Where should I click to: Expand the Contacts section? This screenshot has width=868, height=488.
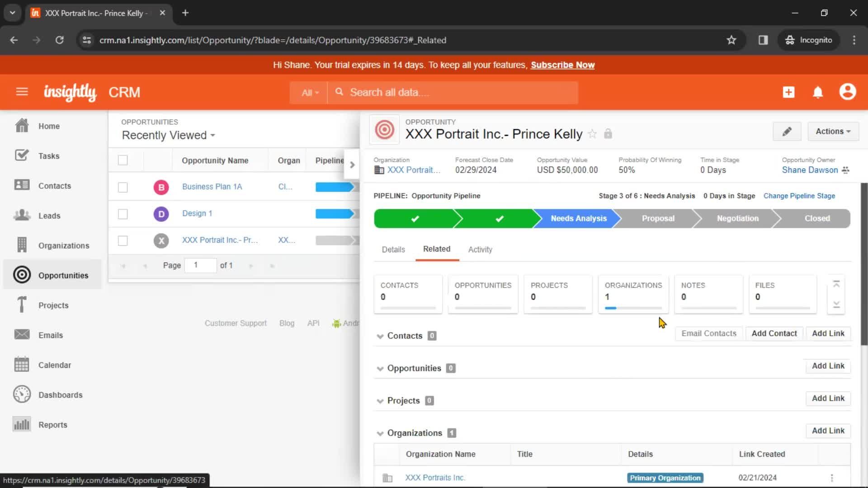point(381,335)
